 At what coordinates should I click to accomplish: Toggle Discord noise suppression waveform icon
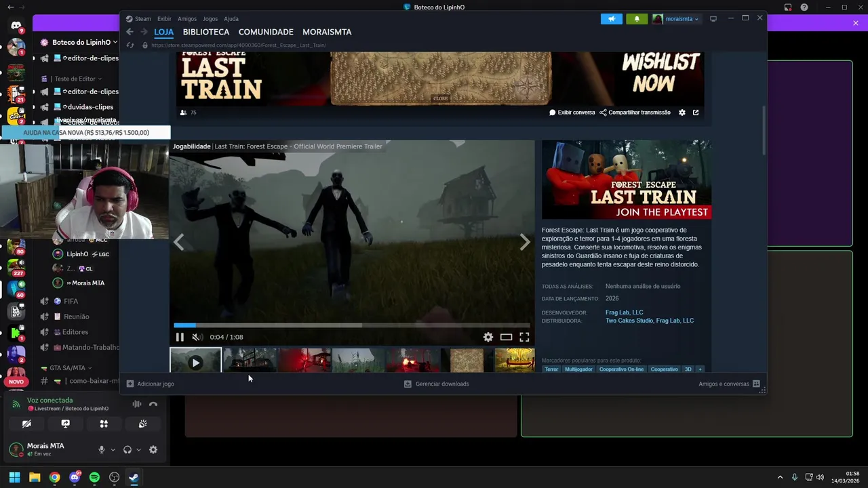[x=137, y=404]
